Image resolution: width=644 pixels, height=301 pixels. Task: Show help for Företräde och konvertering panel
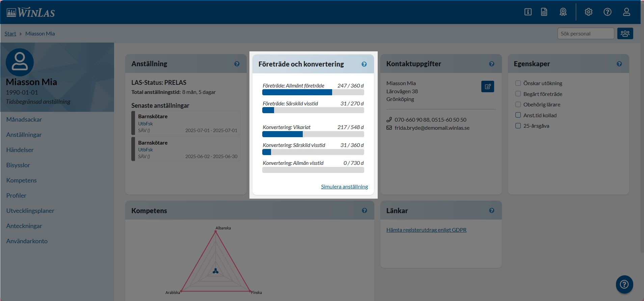click(x=364, y=64)
